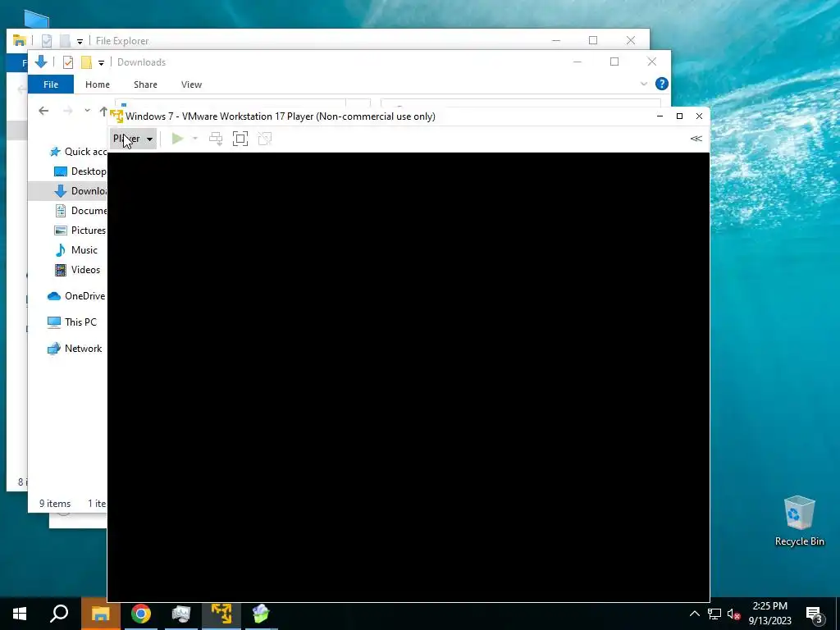
Task: Open the Player menu in VMware
Action: click(x=133, y=139)
